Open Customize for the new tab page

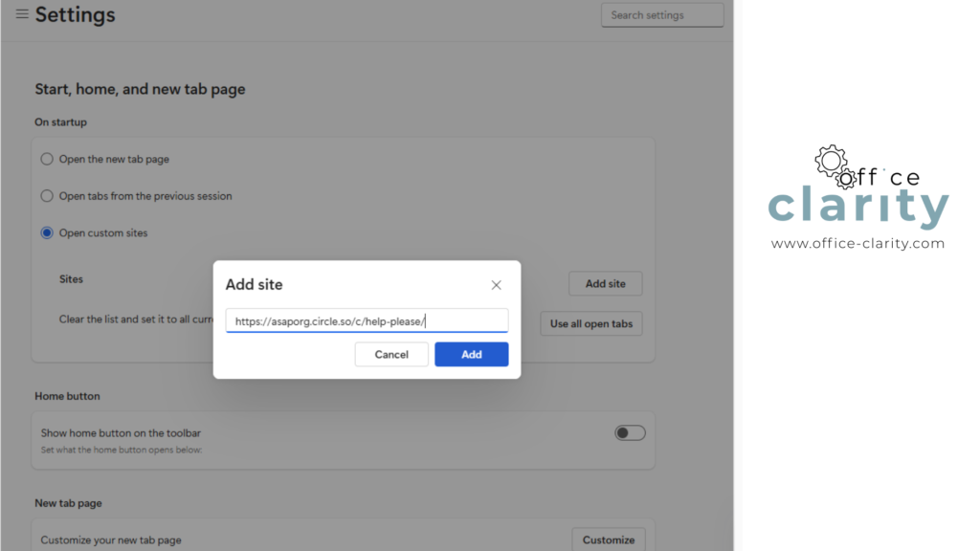pyautogui.click(x=608, y=540)
